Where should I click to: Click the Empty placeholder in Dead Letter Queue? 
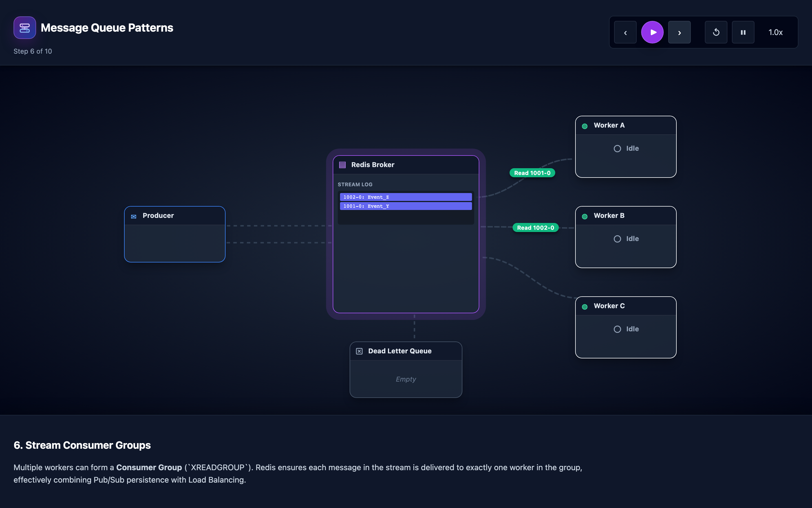pos(406,379)
